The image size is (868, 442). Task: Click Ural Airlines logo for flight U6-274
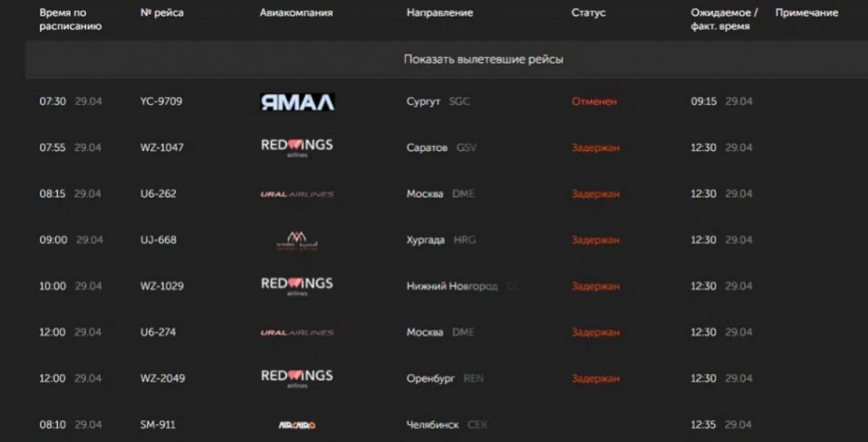tap(297, 333)
